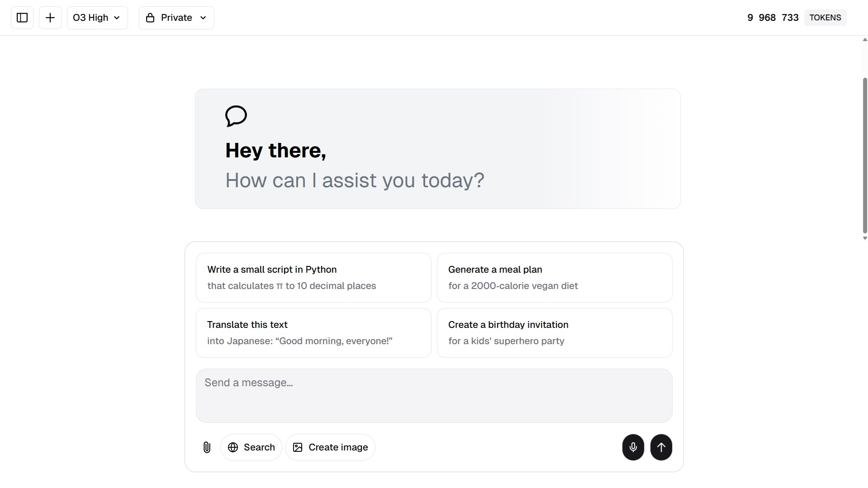The image size is (868, 488).
Task: Activate voice input microphone button
Action: click(x=633, y=447)
